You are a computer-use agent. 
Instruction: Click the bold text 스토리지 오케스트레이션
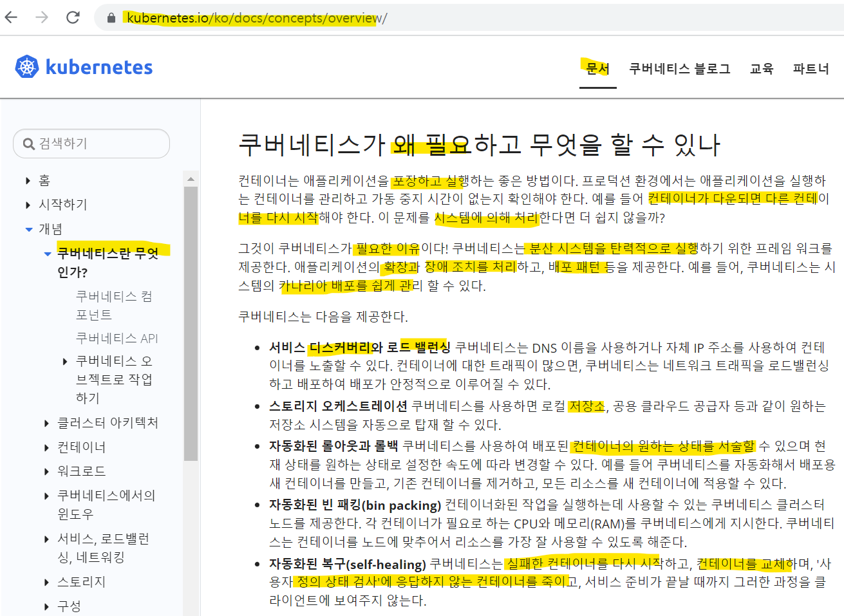tap(338, 406)
